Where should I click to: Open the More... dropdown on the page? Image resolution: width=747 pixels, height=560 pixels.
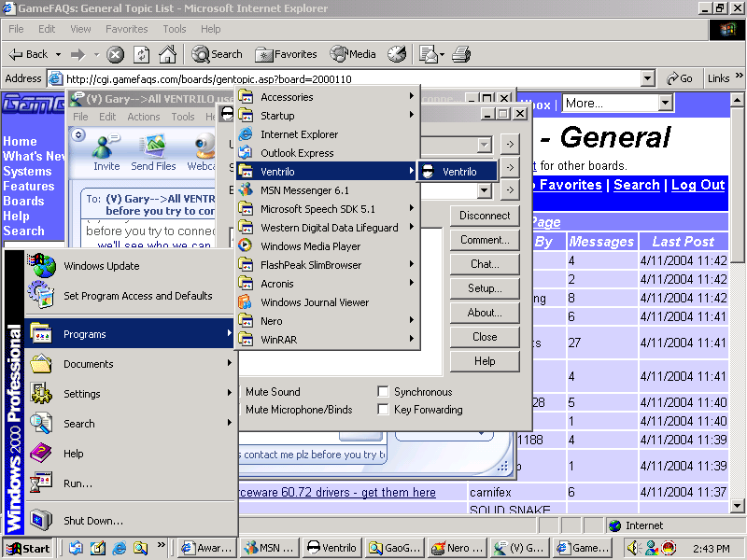[x=665, y=104]
